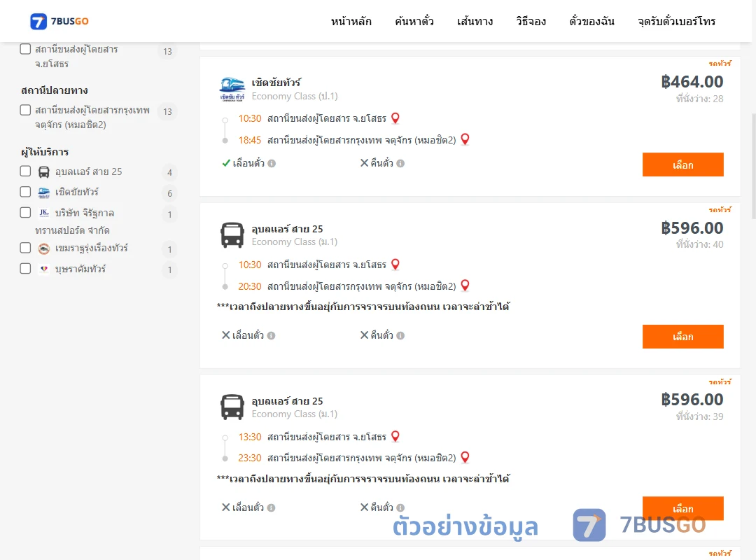Click the เชิดชัยทัวร์ logo in the filter list
Screen dimensions: 756x560
44,192
